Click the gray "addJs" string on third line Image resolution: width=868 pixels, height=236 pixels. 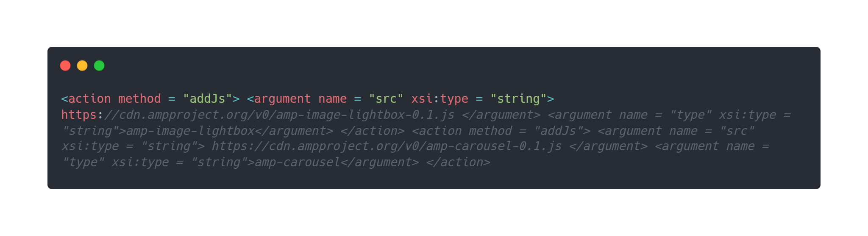coord(558,131)
